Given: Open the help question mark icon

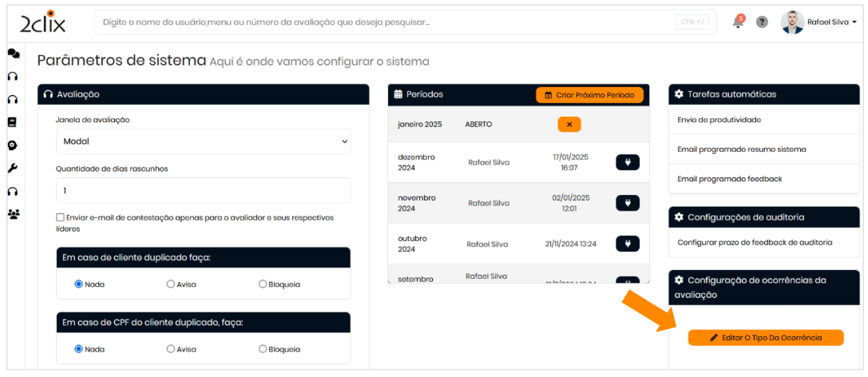Looking at the screenshot, I should point(762,22).
